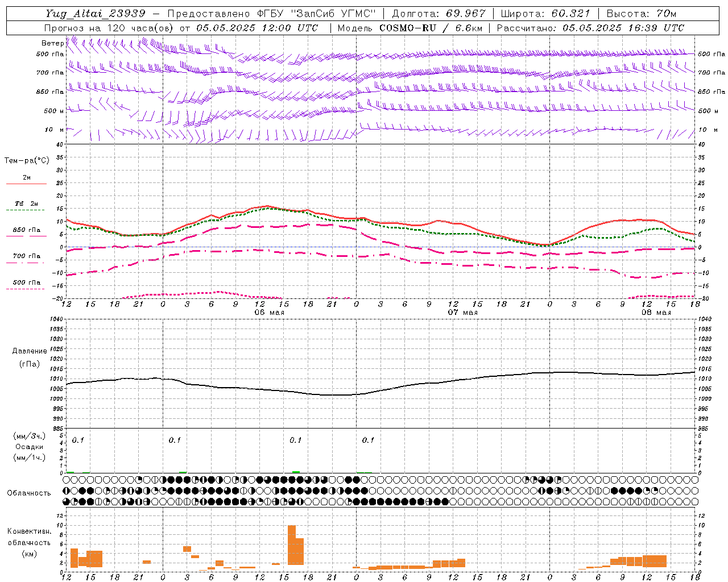Click the tallest orange convective cloud bar
The image size is (728, 582).
292,545
